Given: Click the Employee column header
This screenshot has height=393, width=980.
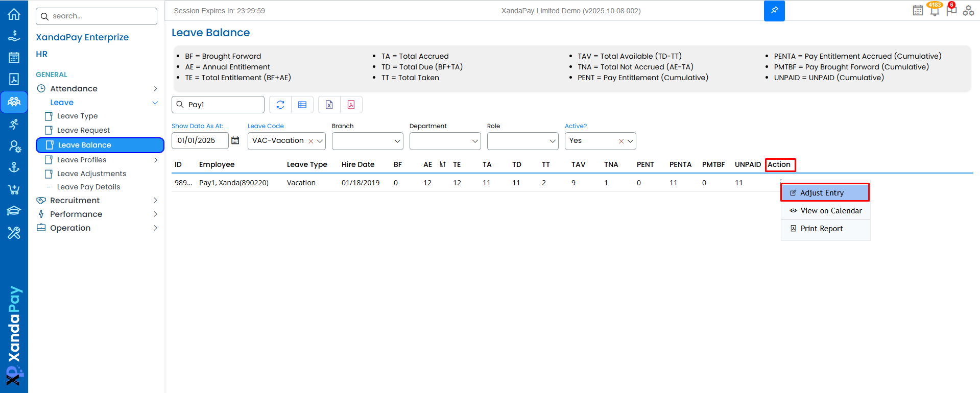Looking at the screenshot, I should pyautogui.click(x=217, y=164).
